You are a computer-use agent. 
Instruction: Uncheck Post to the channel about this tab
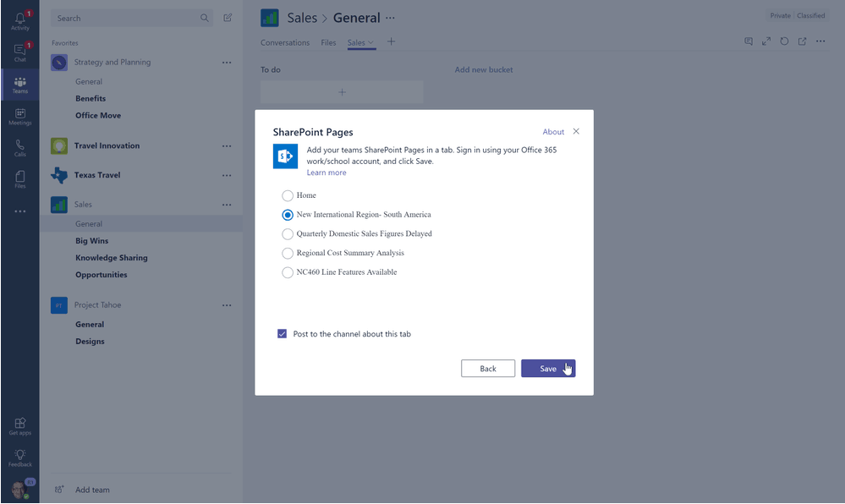click(x=282, y=334)
